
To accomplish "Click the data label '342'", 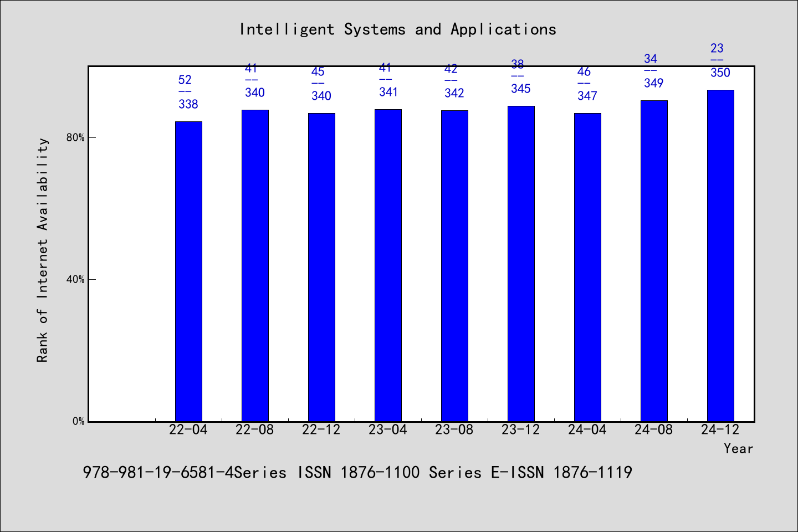I will tap(454, 93).
